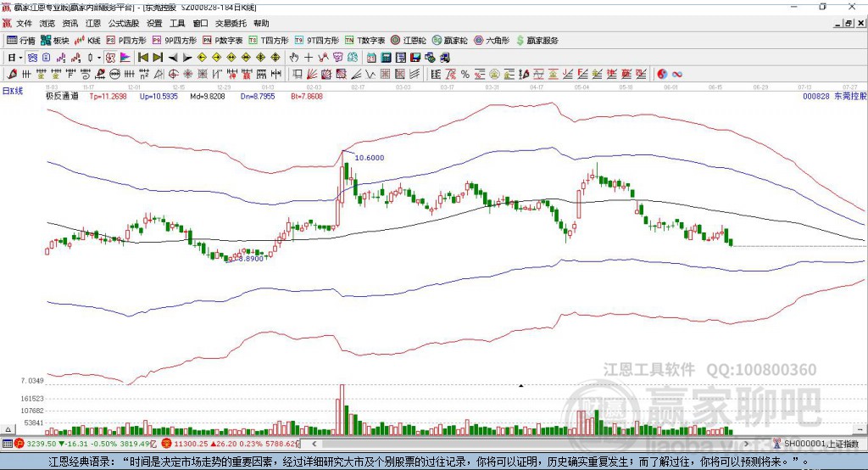Restore the inner document window

point(849,23)
